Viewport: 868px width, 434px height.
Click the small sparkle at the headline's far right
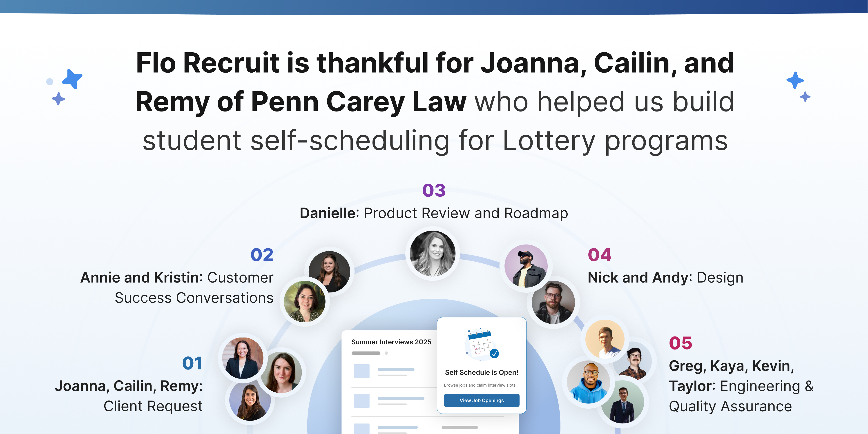click(x=805, y=97)
